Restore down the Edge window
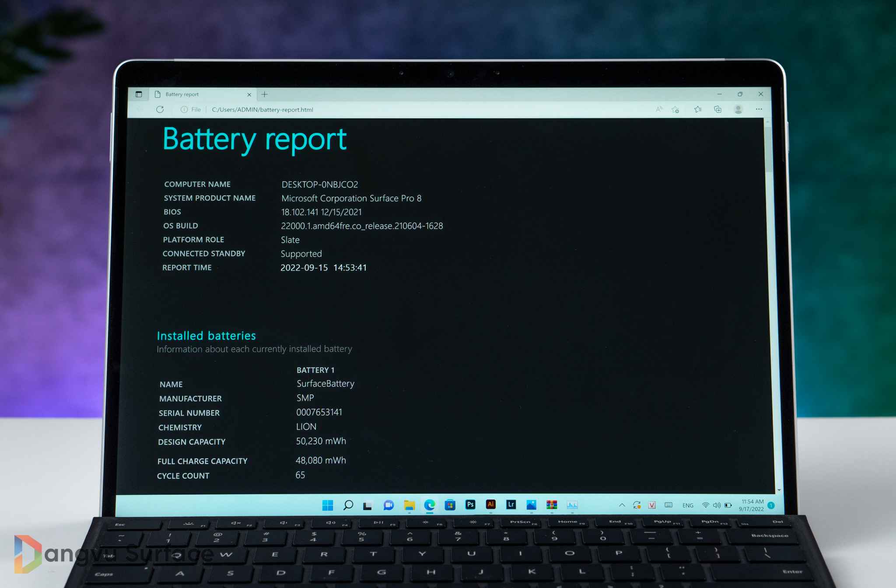The image size is (896, 588). tap(740, 94)
